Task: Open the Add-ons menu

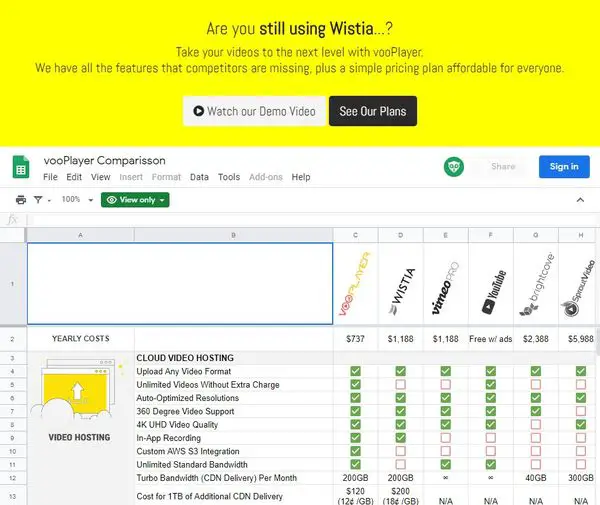Action: 266,177
